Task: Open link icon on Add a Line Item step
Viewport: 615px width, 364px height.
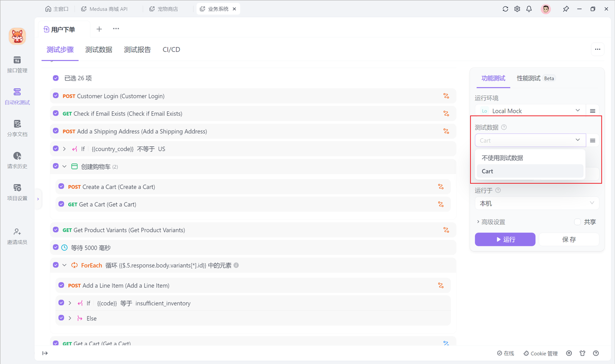Action: [441, 285]
